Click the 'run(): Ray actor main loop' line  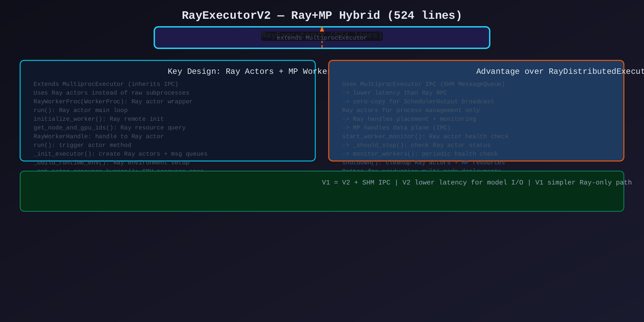pos(80,110)
